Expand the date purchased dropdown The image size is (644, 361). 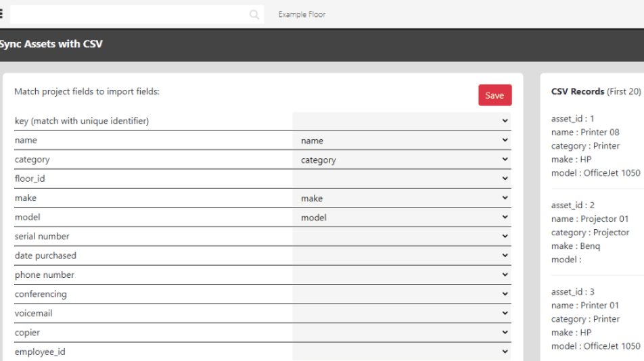(x=402, y=256)
